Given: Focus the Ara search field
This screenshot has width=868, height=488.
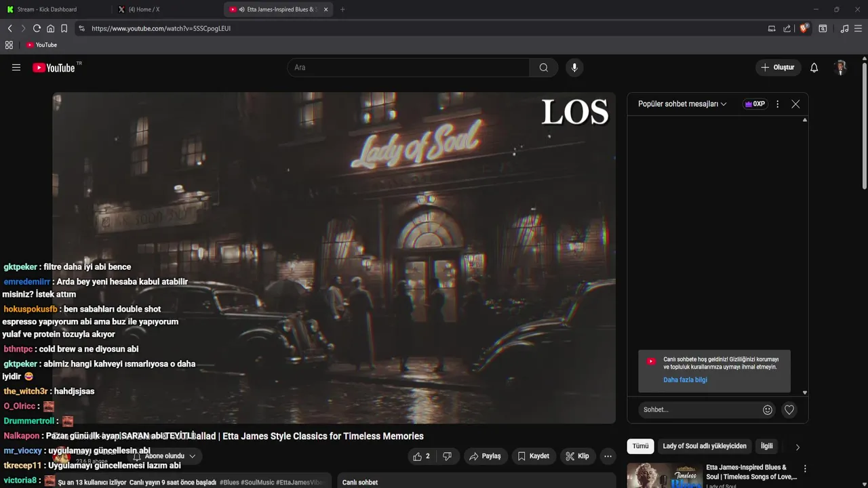Looking at the screenshot, I should (408, 68).
